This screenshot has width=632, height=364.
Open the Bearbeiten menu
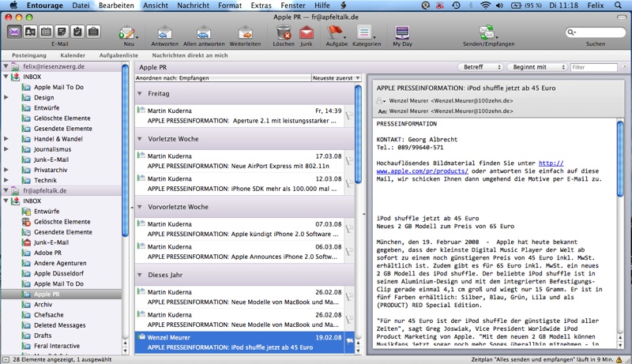[116, 6]
